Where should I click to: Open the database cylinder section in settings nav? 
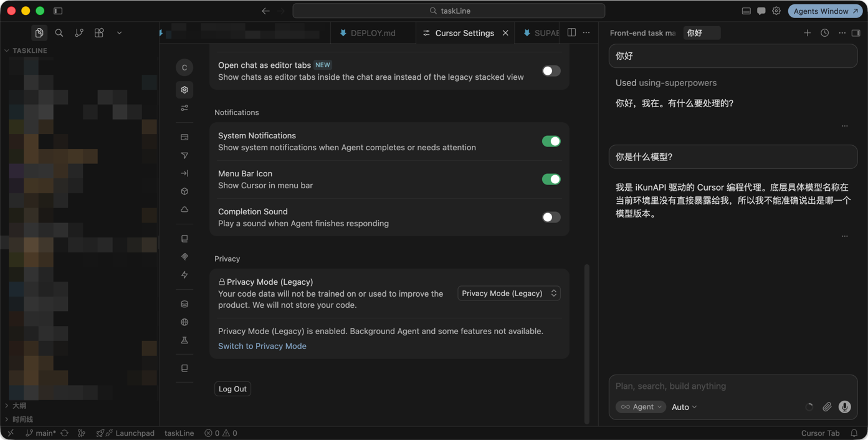pyautogui.click(x=184, y=304)
